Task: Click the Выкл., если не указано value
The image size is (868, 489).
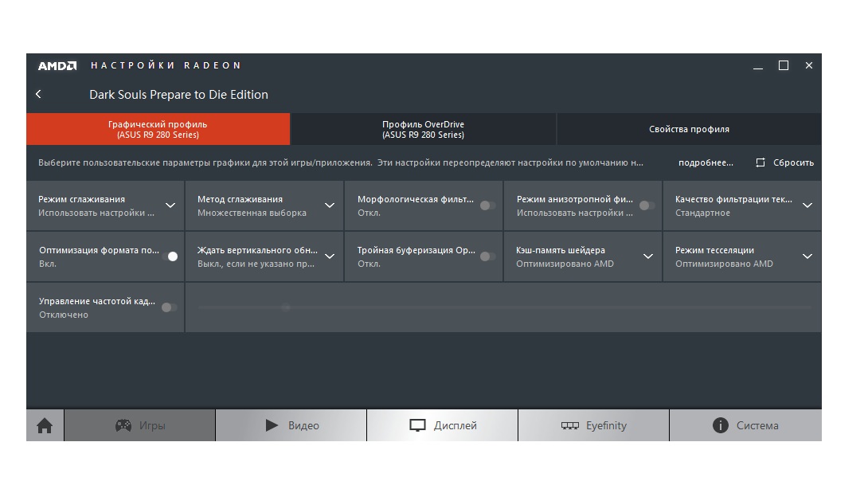Action: (256, 264)
